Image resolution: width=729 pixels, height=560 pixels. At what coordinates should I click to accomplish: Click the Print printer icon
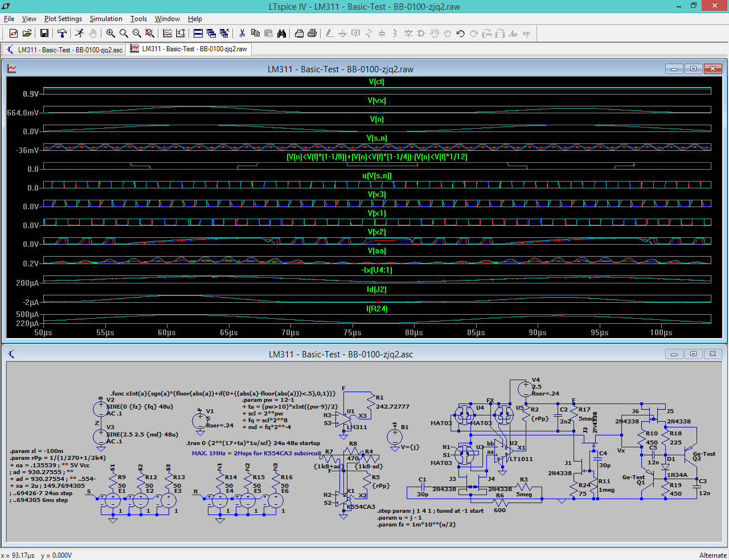point(312,34)
